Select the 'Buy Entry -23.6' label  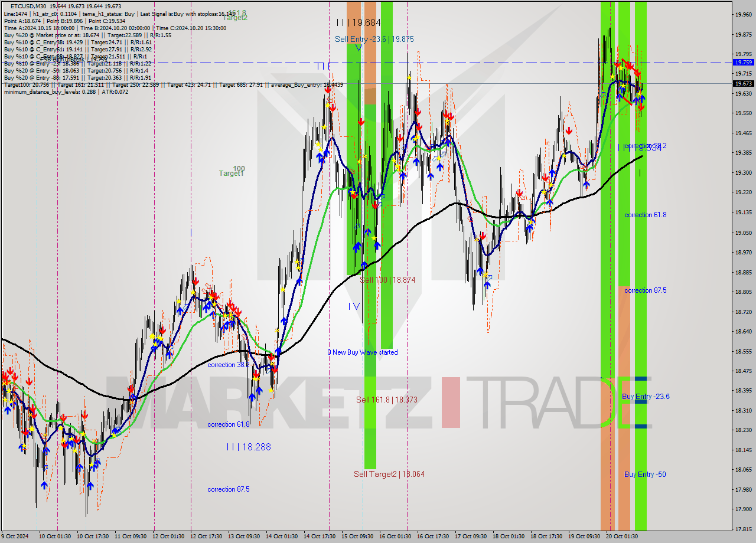pyautogui.click(x=646, y=397)
